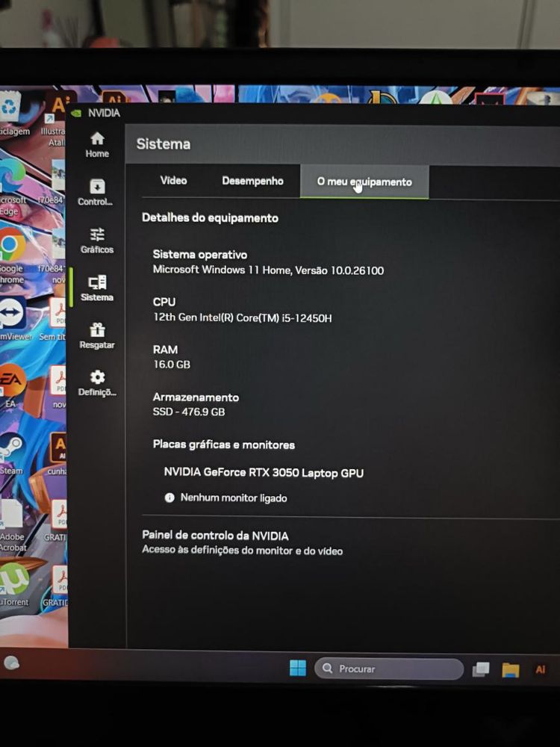Select the Microsoft Edge desktop icon
Image resolution: width=560 pixels, height=747 pixels.
[11, 186]
